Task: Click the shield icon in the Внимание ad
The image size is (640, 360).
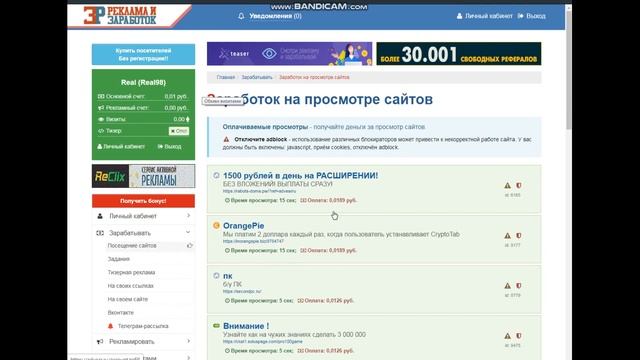Action: (519, 336)
